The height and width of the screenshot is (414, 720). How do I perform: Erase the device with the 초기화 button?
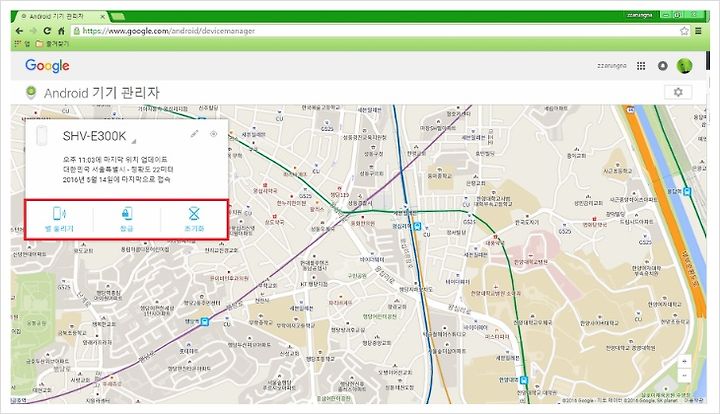(194, 219)
